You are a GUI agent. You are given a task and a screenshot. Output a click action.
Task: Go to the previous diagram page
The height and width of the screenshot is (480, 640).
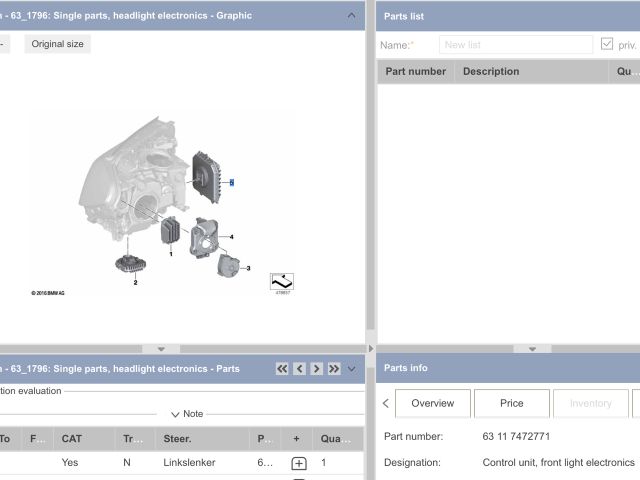[x=299, y=369]
